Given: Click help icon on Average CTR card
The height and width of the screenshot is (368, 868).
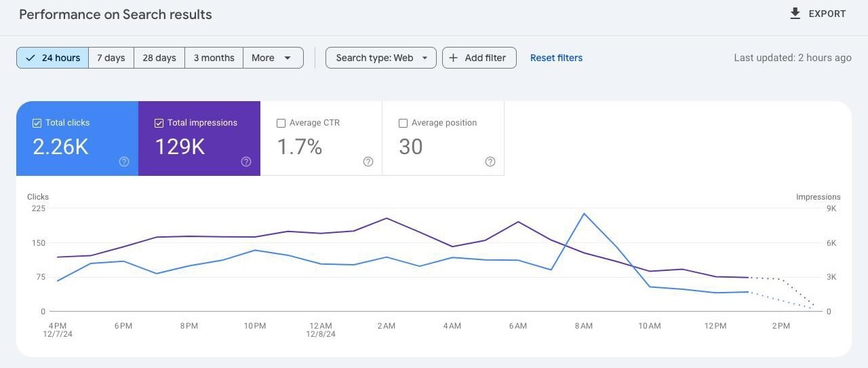Looking at the screenshot, I should [x=368, y=162].
